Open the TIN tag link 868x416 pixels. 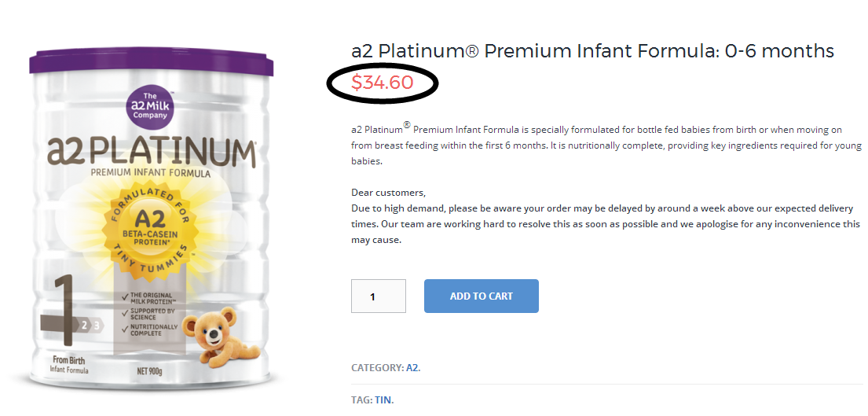(383, 400)
